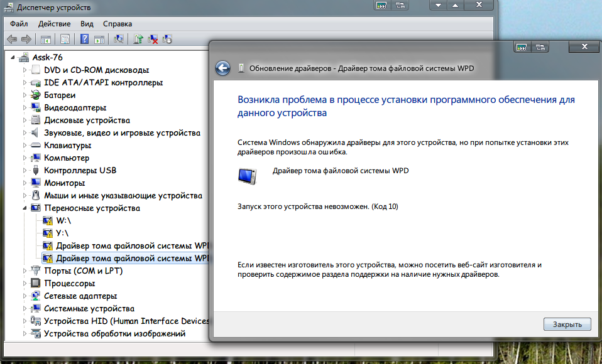Expand the Контроллеры USB node

pyautogui.click(x=25, y=171)
